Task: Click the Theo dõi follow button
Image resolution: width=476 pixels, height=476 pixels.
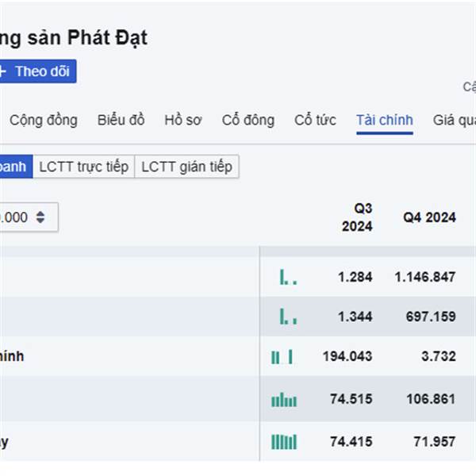Action: click(36, 71)
